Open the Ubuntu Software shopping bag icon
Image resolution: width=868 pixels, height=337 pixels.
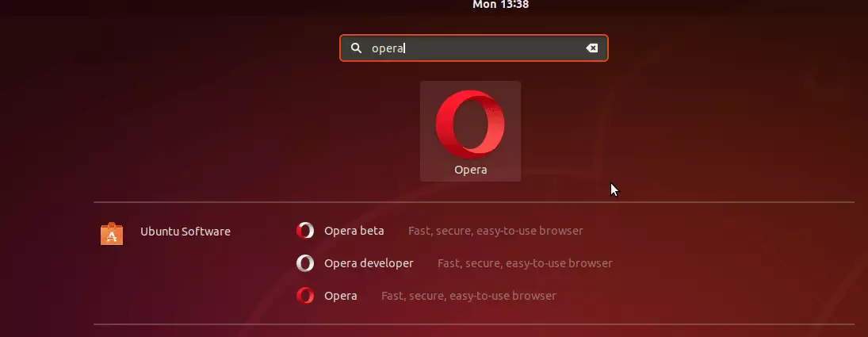[x=112, y=233]
